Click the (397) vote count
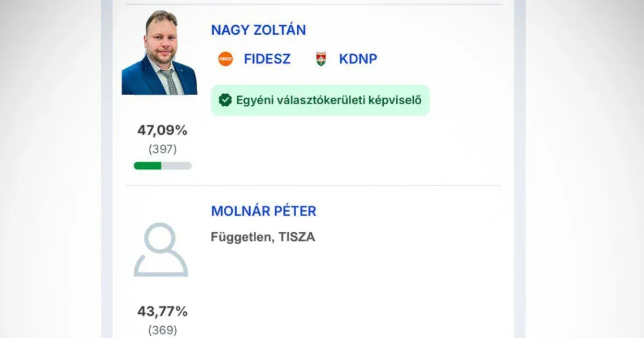644x338 pixels. point(162,150)
